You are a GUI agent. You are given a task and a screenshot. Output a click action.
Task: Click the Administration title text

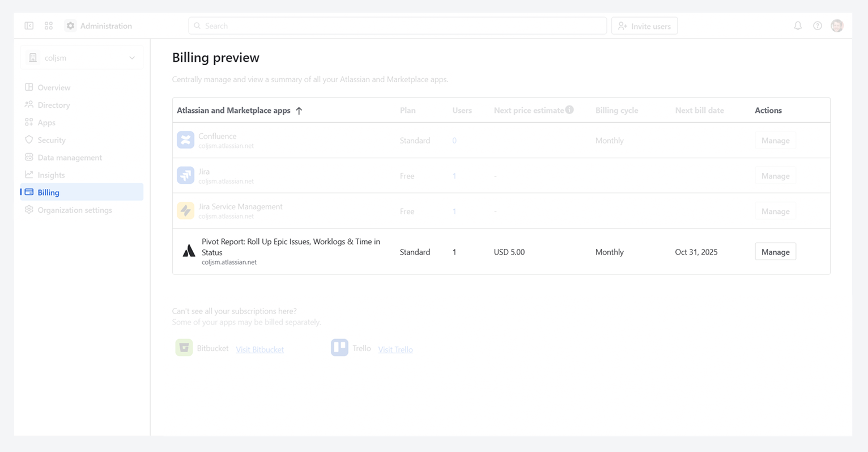106,26
